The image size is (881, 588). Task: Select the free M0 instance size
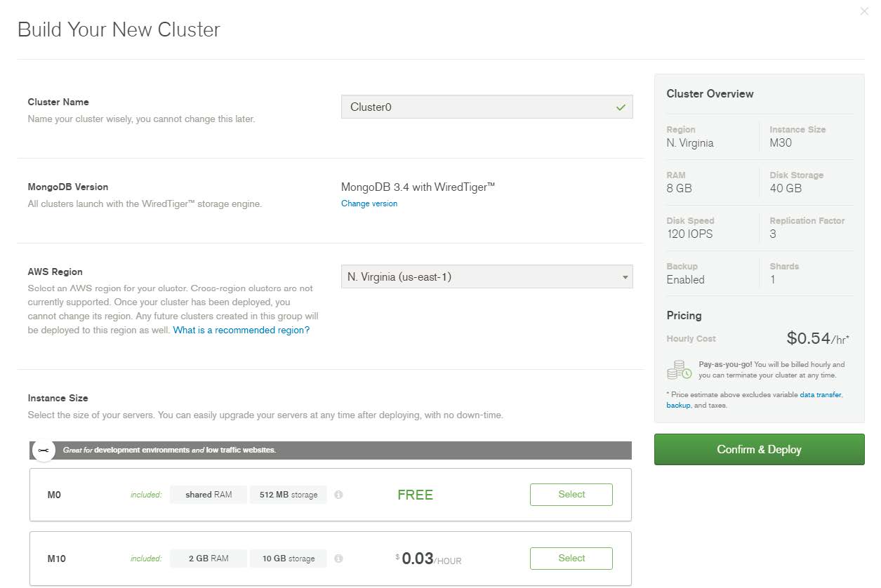coord(571,495)
